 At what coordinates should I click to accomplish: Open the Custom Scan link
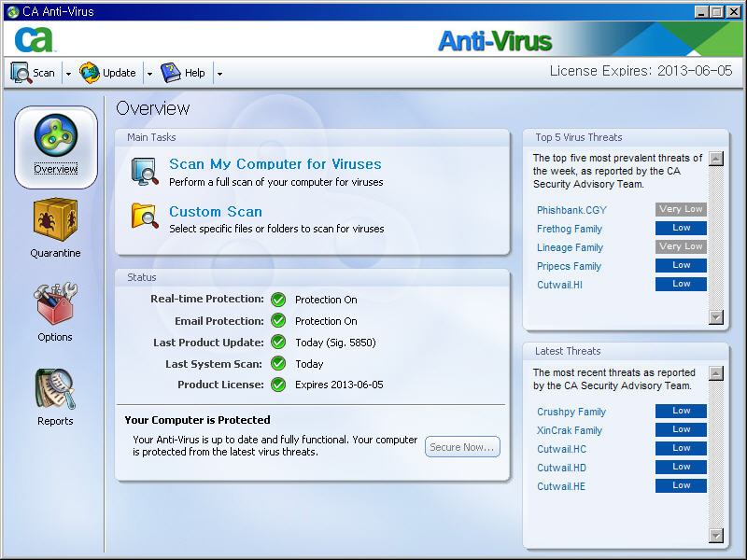pyautogui.click(x=216, y=212)
